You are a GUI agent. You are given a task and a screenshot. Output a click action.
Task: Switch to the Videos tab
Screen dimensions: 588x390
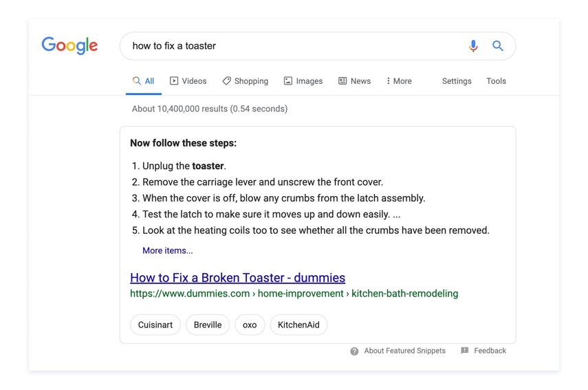(x=188, y=81)
